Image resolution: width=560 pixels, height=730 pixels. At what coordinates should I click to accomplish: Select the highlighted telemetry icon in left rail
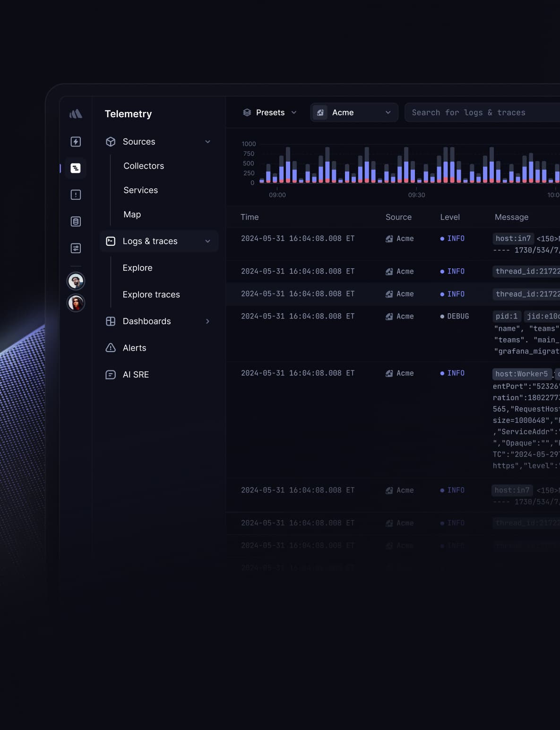(76, 168)
